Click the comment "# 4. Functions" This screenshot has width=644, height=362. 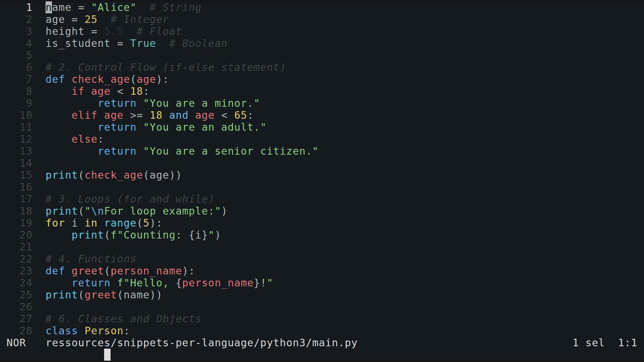pos(91,258)
